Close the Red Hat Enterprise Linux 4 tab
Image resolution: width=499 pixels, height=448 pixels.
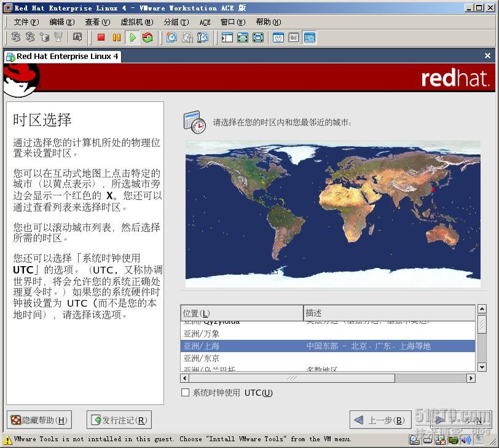(x=487, y=56)
